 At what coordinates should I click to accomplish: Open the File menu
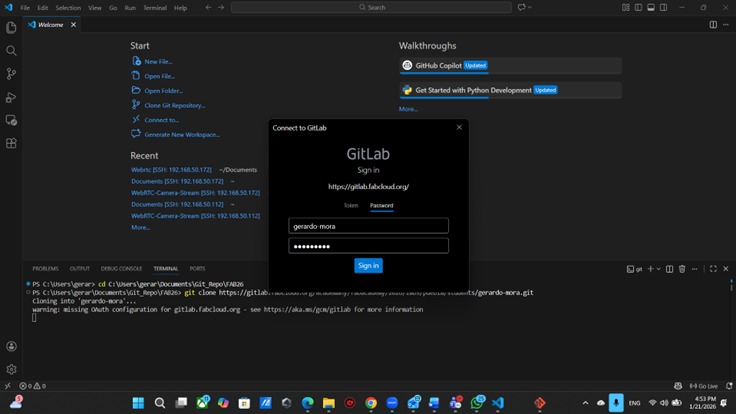click(x=25, y=8)
